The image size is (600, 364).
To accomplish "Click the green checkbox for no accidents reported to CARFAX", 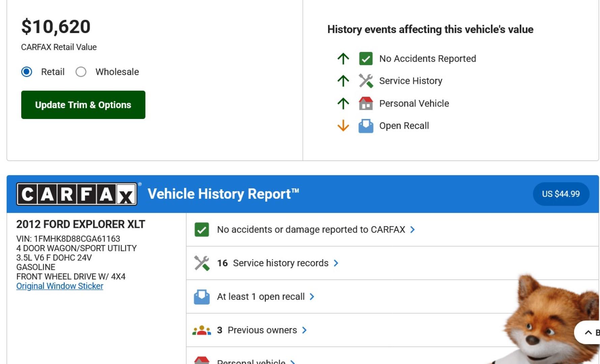I will pyautogui.click(x=202, y=230).
